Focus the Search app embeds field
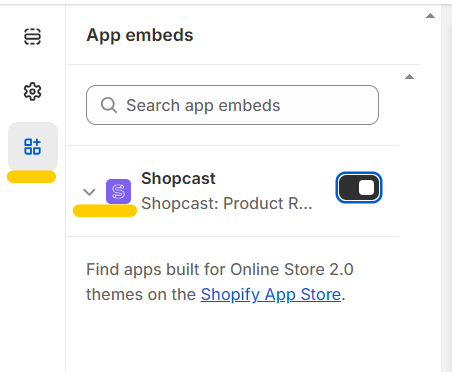Image resolution: width=452 pixels, height=372 pixels. coord(232,105)
